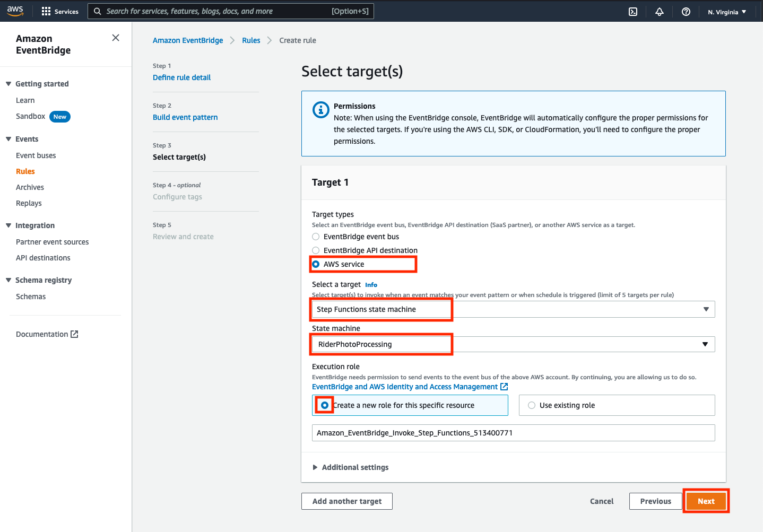Click the search magnifier icon
Screen dimensions: 763x532
(x=98, y=11)
